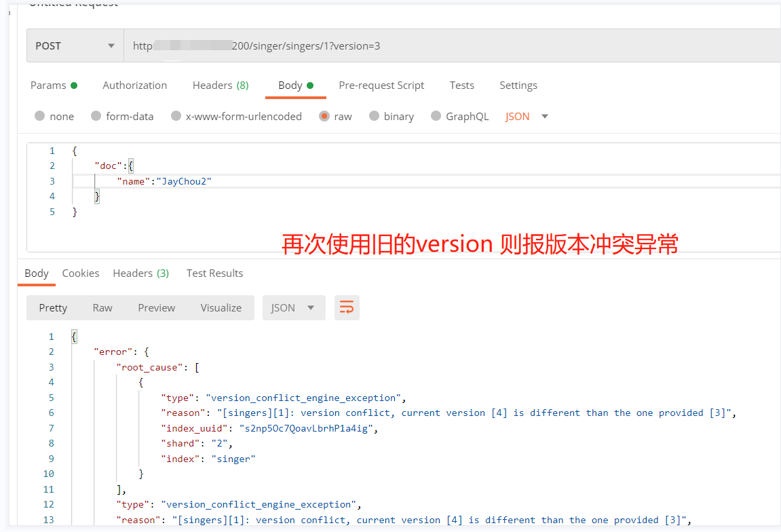Open the Tests tab
This screenshot has width=781, height=532.
(x=461, y=85)
